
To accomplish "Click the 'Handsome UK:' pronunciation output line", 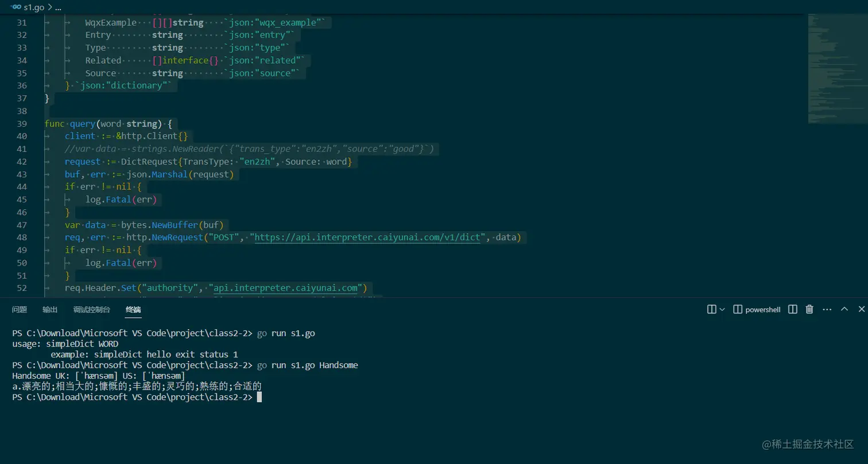I will [99, 376].
